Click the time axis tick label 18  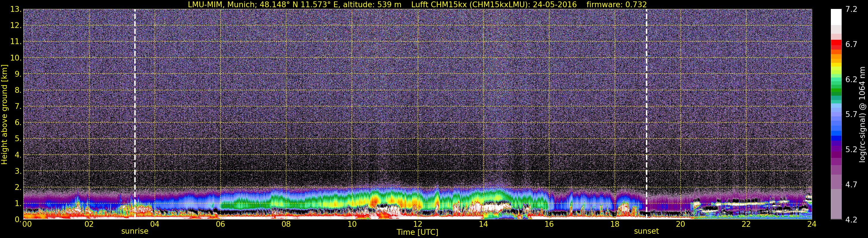(x=614, y=224)
